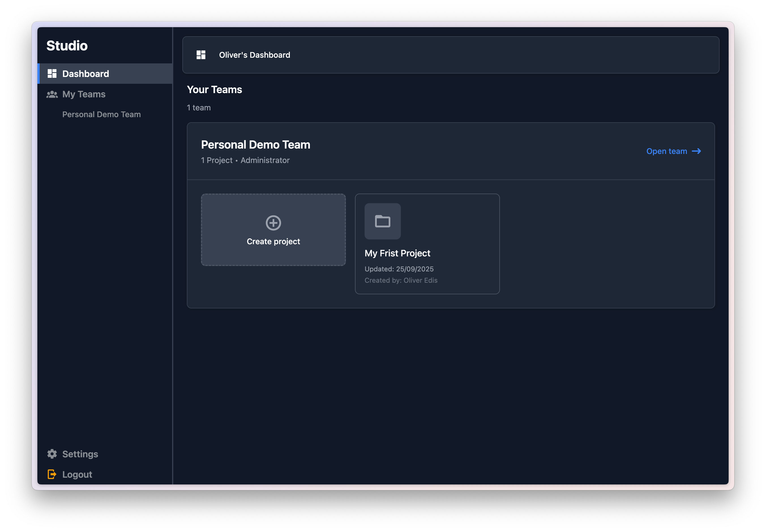Select the Dashboard grid icon in sidebar
Viewport: 766px width, 532px height.
coord(52,73)
